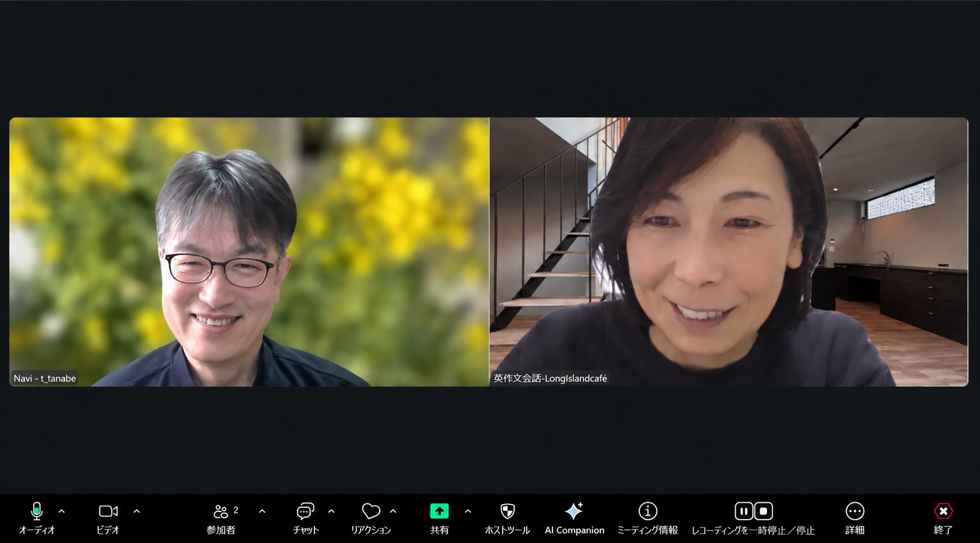This screenshot has width=980, height=543.
Task: Stop the recording
Action: (x=764, y=511)
